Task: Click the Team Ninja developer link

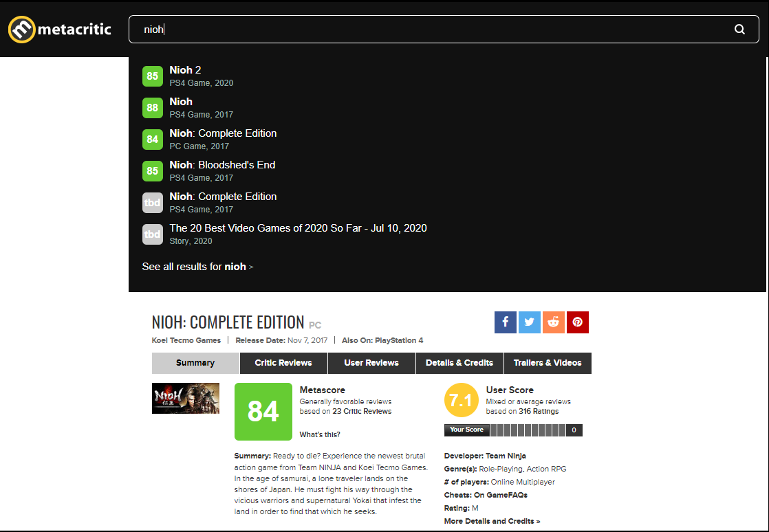Action: [506, 456]
